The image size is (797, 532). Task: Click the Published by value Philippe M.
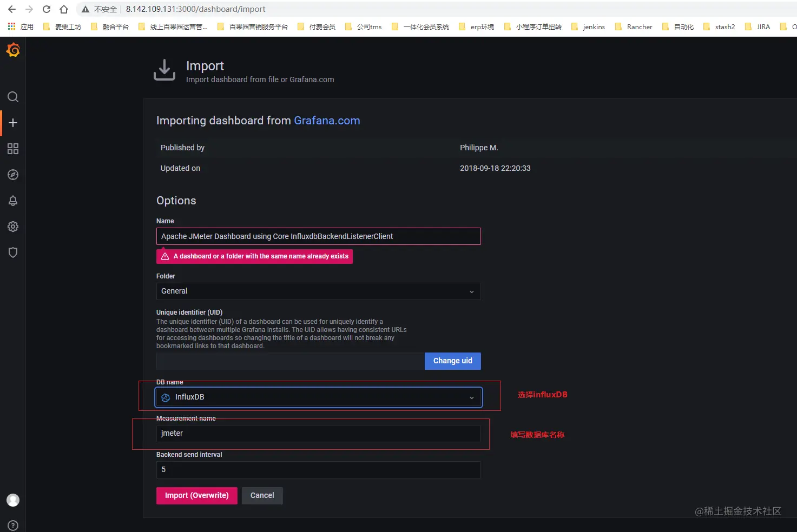[479, 148]
